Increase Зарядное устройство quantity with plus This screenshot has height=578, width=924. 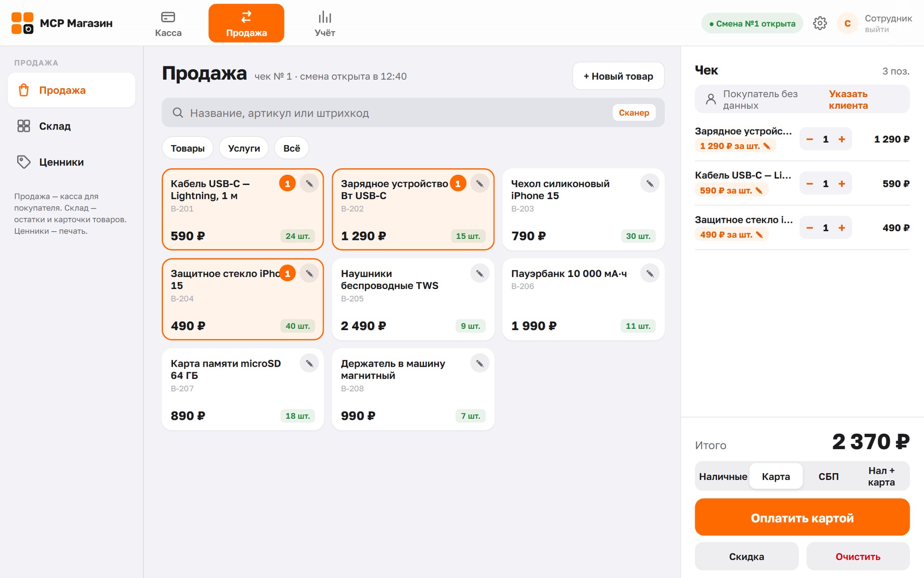842,139
